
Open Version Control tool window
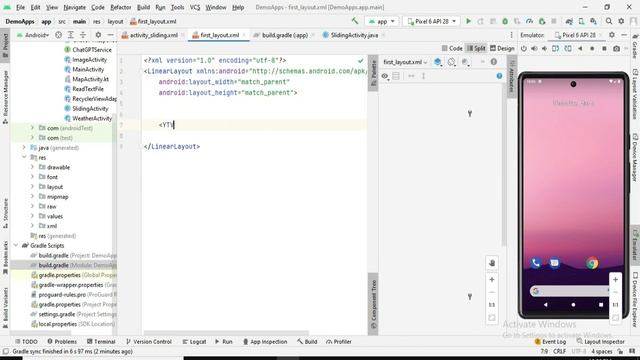pos(149,342)
